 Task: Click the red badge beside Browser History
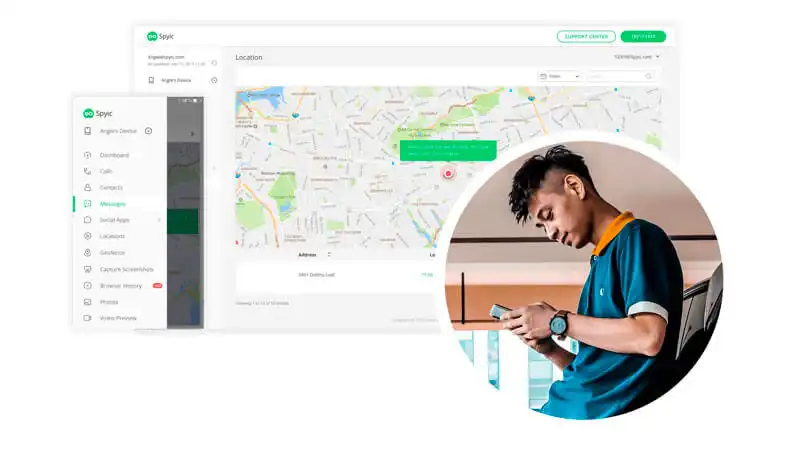pos(158,286)
